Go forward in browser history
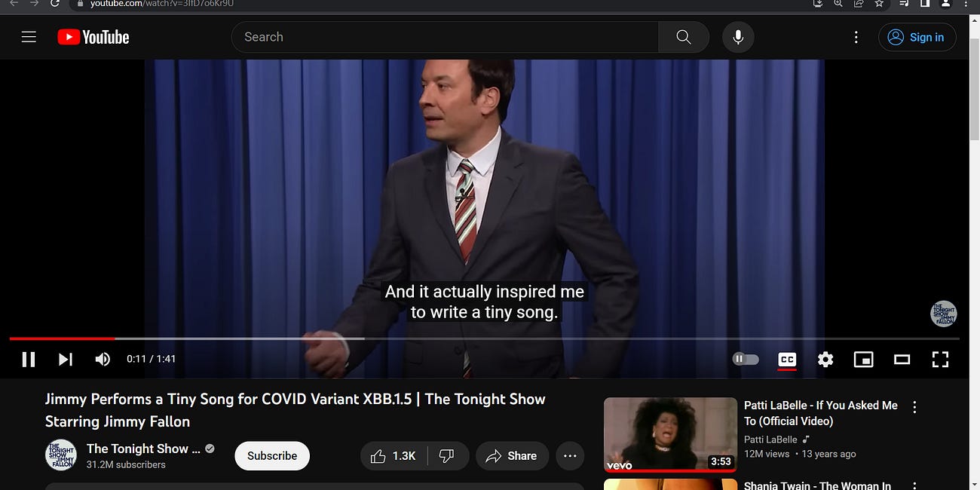Image resolution: width=980 pixels, height=490 pixels. pos(34,3)
